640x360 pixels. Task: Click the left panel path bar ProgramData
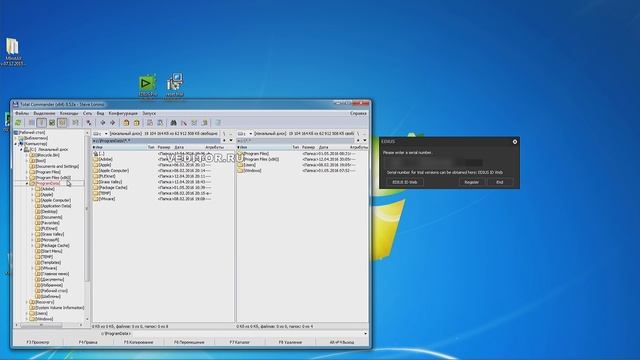[x=156, y=140]
